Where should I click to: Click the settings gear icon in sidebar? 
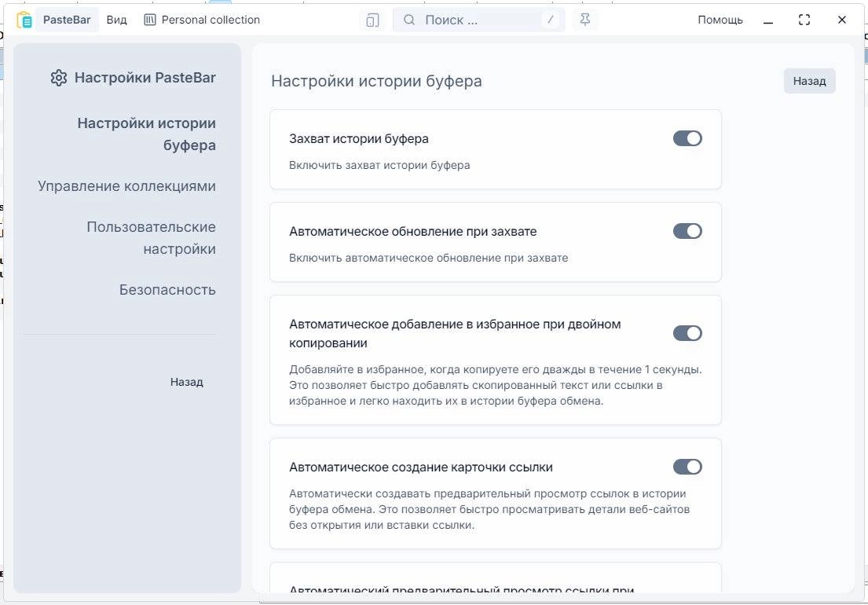coord(59,78)
